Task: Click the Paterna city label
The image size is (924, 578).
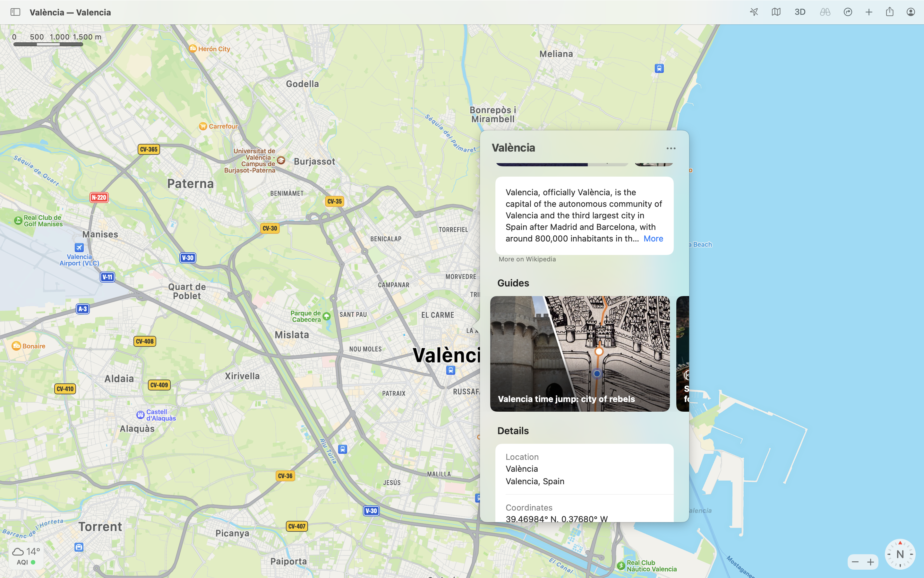Action: 191,184
